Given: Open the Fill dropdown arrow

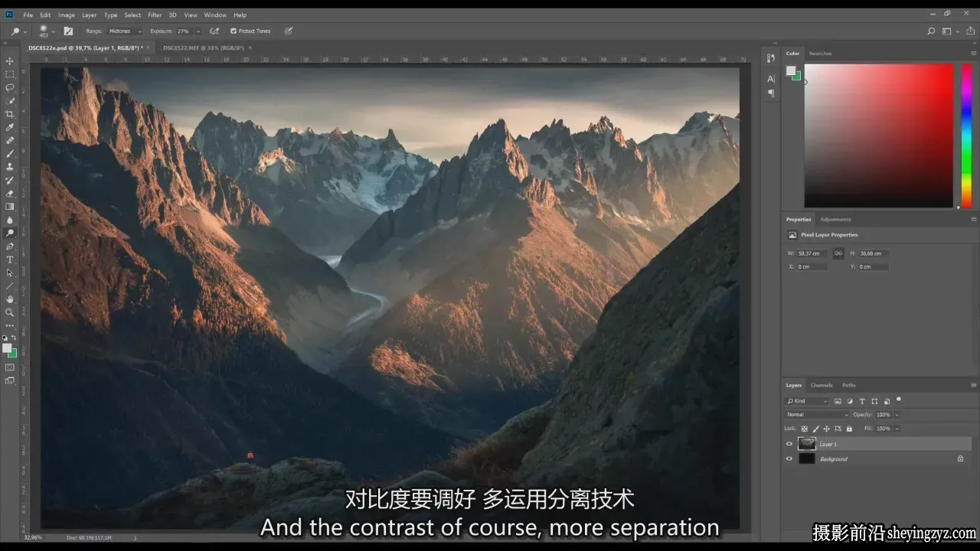Looking at the screenshot, I should [897, 429].
